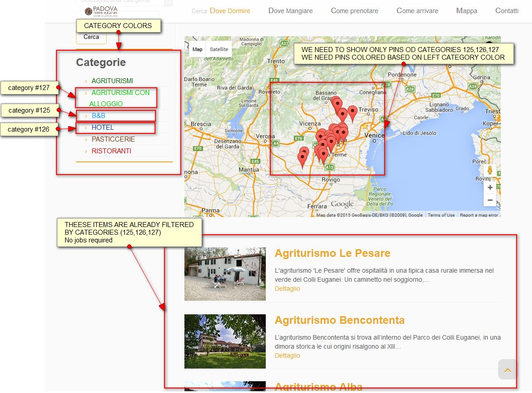Click the map zoom in plus button
This screenshot has width=532, height=393.
pos(490,187)
